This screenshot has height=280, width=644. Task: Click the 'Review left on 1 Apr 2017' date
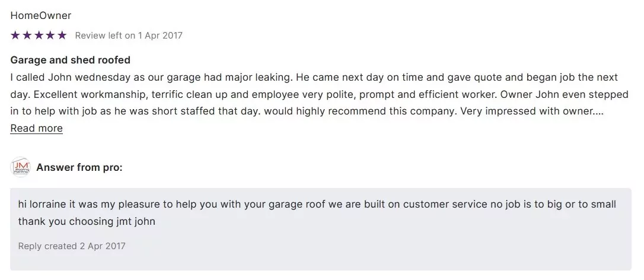click(x=129, y=36)
